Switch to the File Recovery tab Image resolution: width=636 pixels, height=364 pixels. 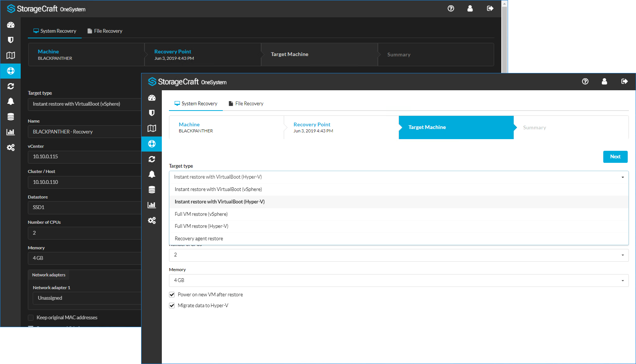coord(246,103)
